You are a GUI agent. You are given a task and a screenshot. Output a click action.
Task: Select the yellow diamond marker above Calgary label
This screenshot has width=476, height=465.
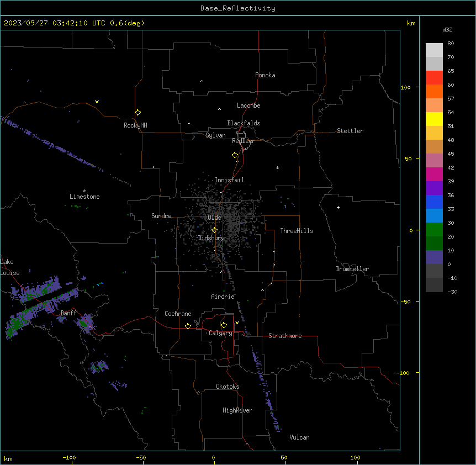(x=224, y=325)
